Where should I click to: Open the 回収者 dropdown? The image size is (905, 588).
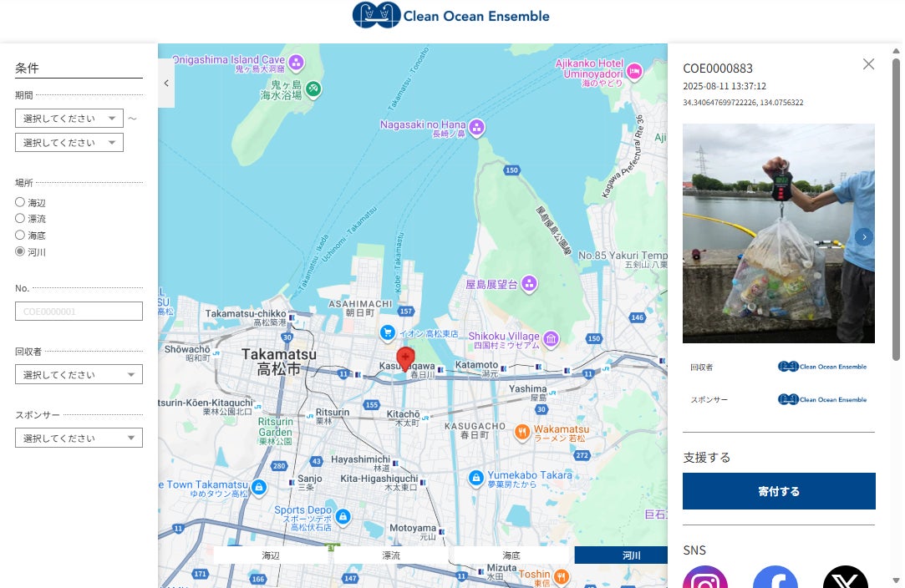click(79, 374)
